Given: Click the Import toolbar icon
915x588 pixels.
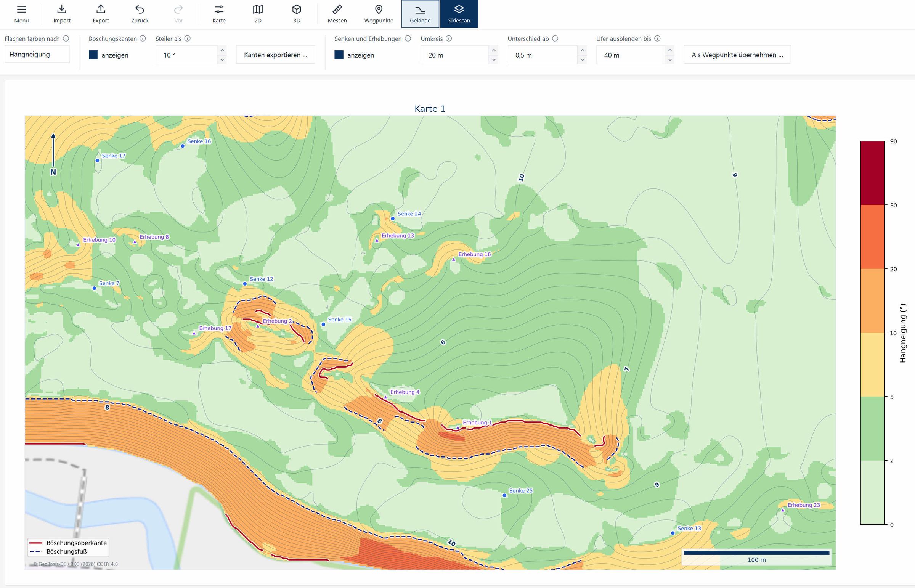Looking at the screenshot, I should pyautogui.click(x=62, y=9).
